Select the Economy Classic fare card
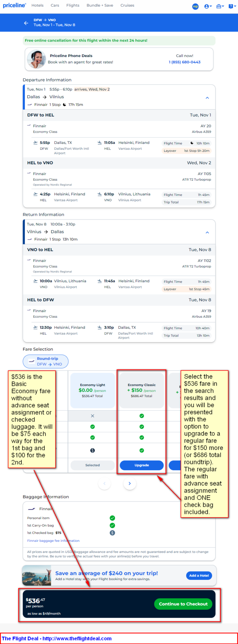Image resolution: width=238 pixels, height=644 pixels. pos(142,390)
